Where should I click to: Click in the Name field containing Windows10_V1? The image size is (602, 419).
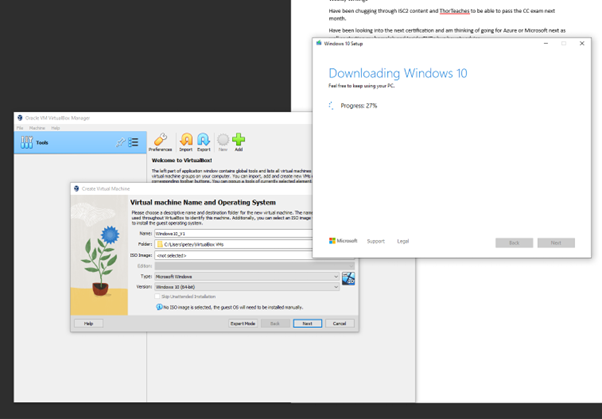click(x=233, y=234)
